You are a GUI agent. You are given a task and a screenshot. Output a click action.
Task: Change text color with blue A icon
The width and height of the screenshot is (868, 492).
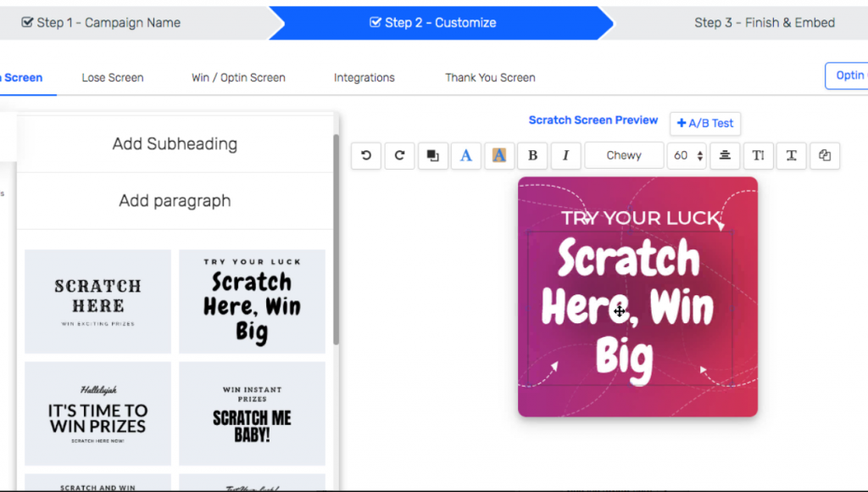tap(465, 156)
